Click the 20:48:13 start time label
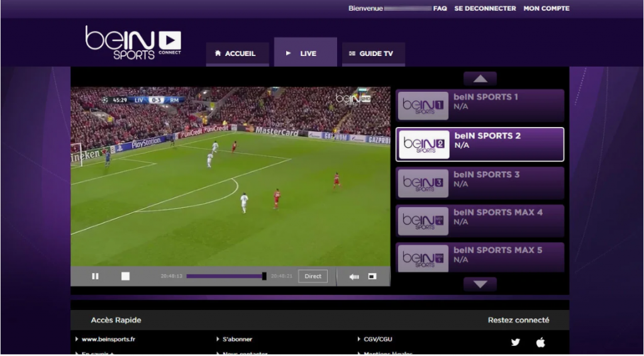 coord(171,276)
